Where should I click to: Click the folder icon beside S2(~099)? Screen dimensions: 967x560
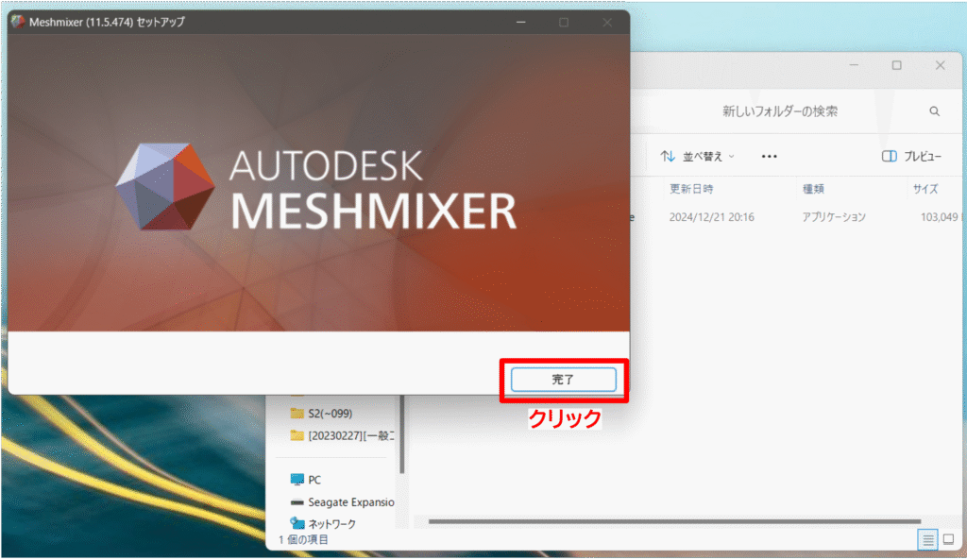coord(297,414)
